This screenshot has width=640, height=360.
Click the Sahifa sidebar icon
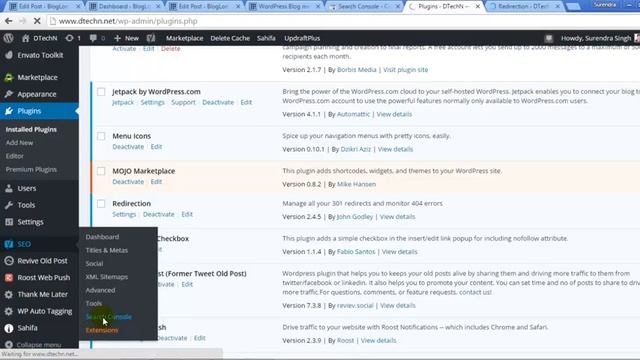point(9,328)
